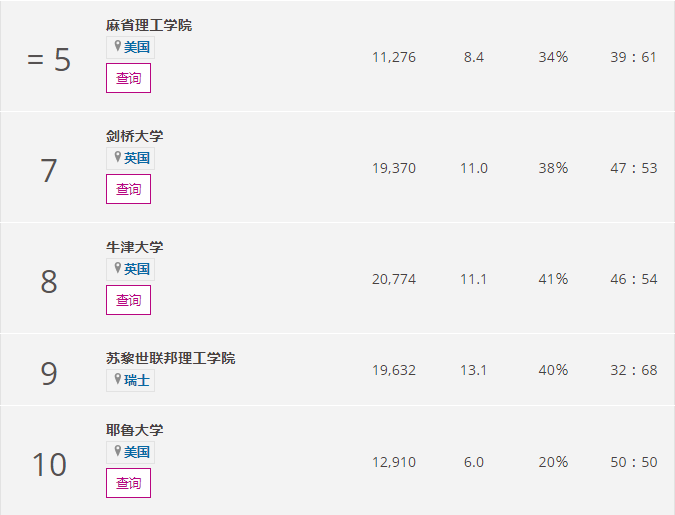
Task: Click the rank number 7 cell
Action: coord(49,171)
